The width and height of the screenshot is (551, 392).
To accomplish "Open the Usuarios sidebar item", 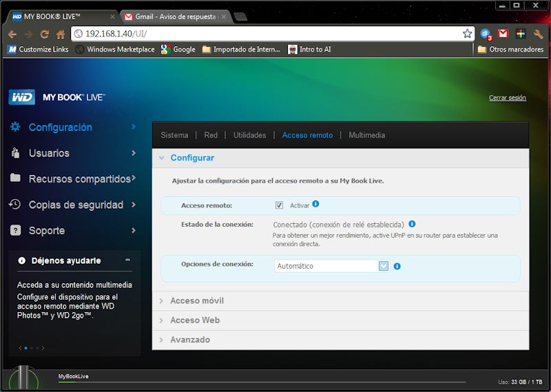I will tap(73, 153).
